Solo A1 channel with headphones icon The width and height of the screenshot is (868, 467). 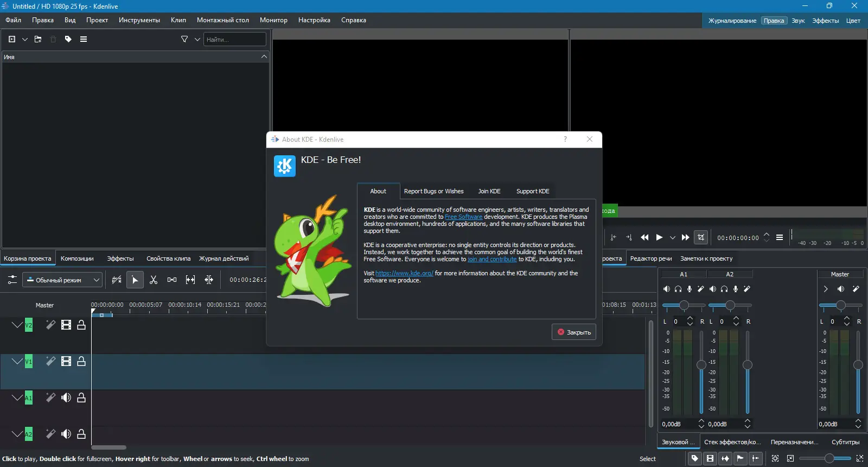tap(678, 289)
